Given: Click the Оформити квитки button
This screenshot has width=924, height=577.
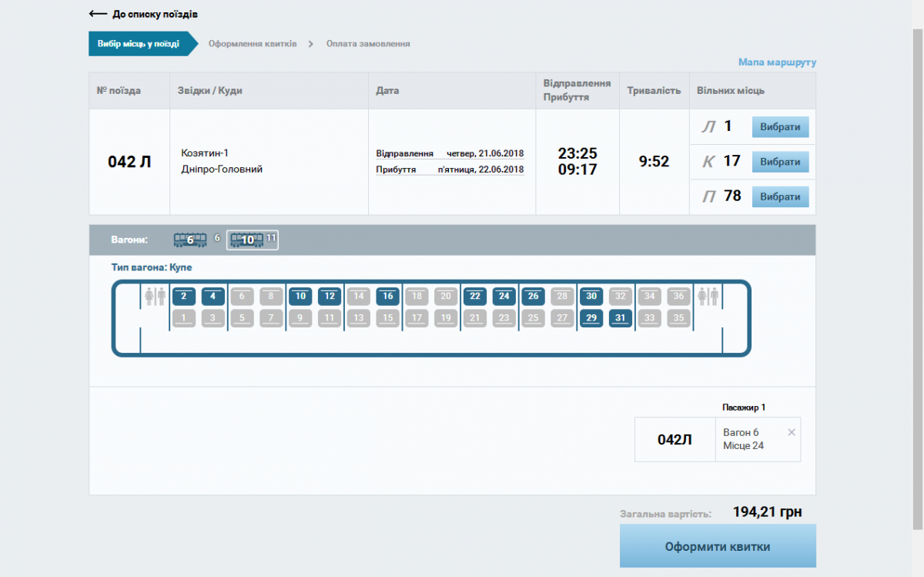Looking at the screenshot, I should [x=717, y=546].
